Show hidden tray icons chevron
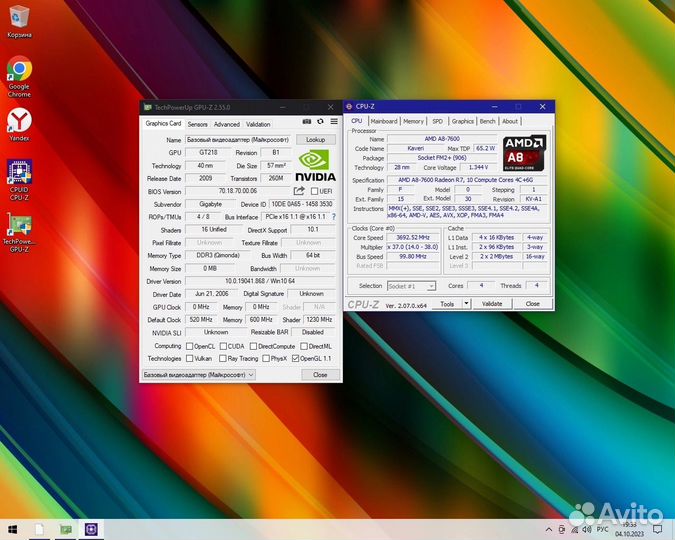Viewport: 675px width, 540px height. coord(549,529)
